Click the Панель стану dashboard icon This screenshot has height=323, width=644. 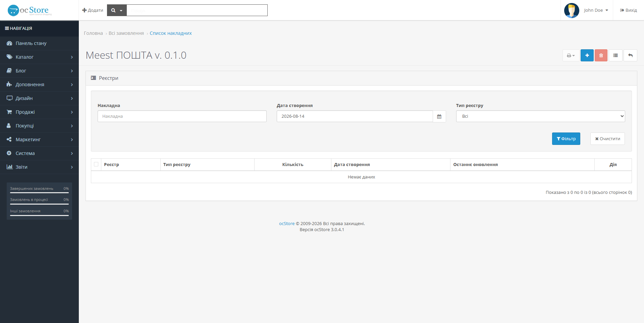[x=9, y=43]
